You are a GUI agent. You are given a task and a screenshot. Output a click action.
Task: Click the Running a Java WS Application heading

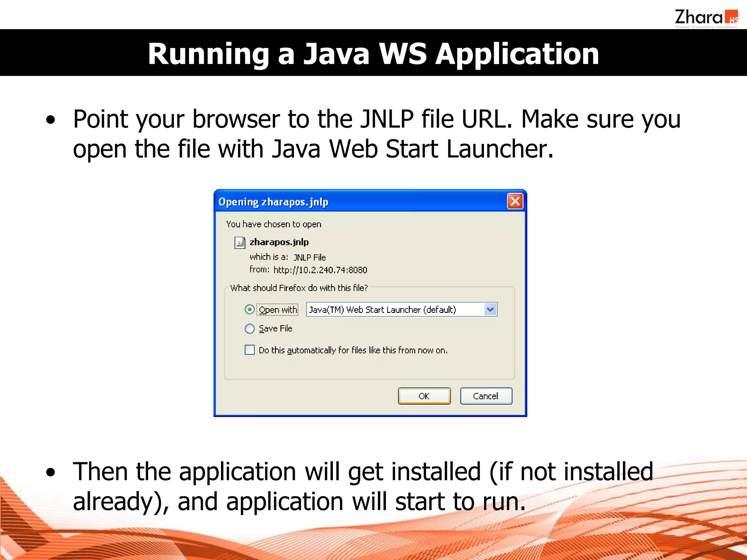click(373, 54)
